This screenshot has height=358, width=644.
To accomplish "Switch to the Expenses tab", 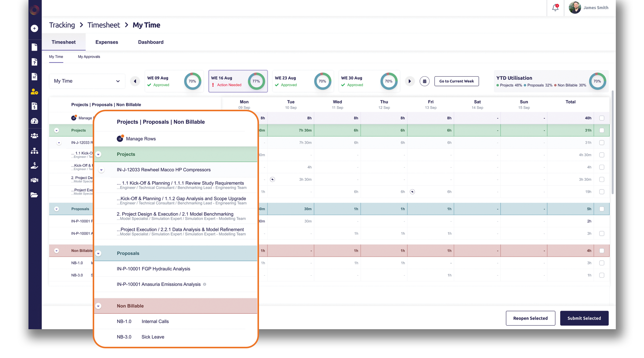I will pos(107,42).
